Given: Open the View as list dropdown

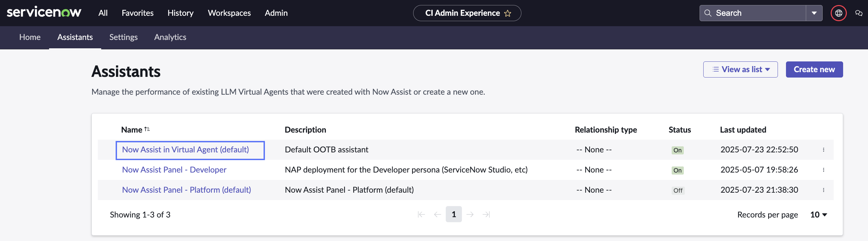Looking at the screenshot, I should pyautogui.click(x=740, y=69).
